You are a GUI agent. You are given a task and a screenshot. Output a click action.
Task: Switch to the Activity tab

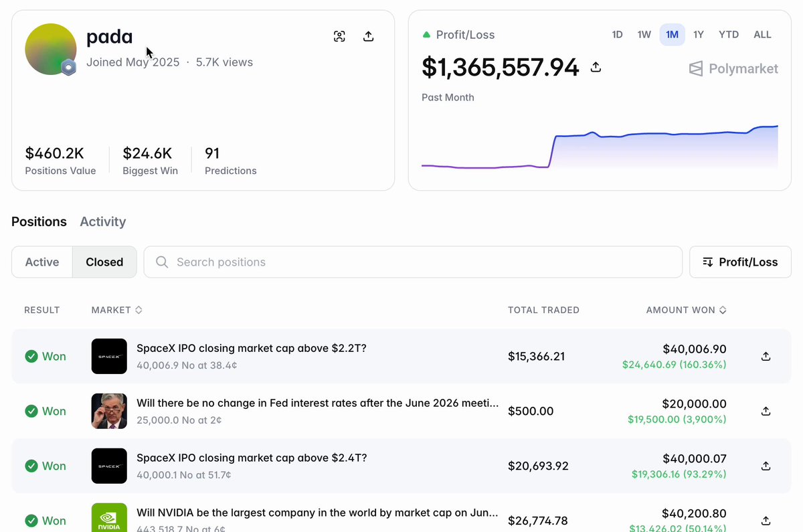[103, 221]
